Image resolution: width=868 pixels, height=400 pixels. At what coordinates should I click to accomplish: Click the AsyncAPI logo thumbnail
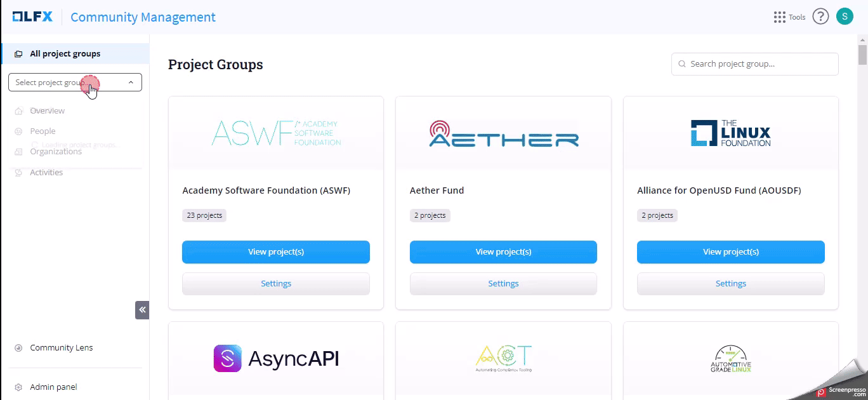[x=276, y=359]
